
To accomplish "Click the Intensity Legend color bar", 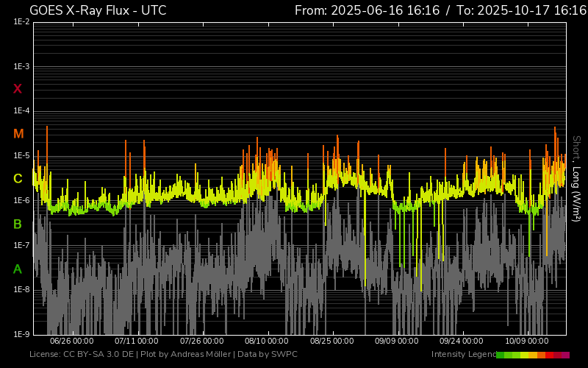I will pyautogui.click(x=533, y=355).
